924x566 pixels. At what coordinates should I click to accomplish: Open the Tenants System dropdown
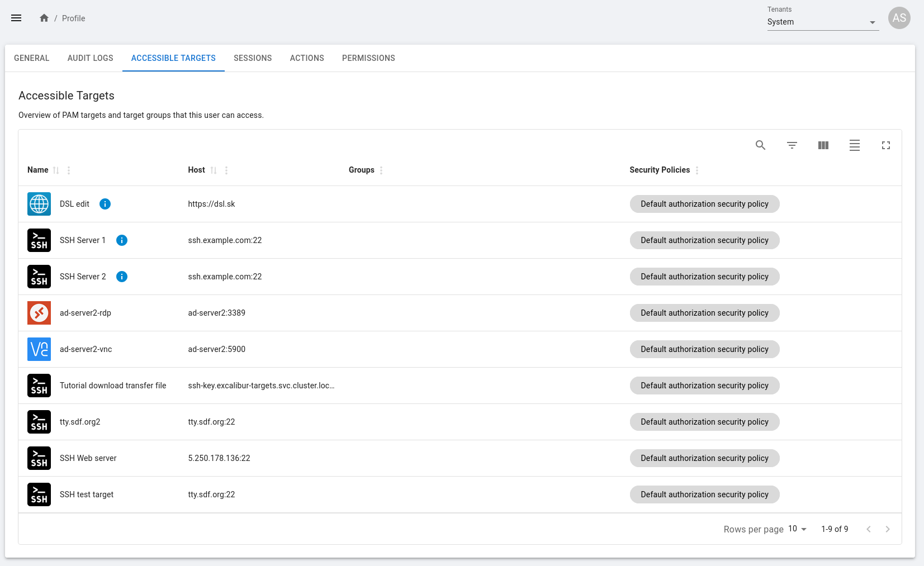point(822,22)
